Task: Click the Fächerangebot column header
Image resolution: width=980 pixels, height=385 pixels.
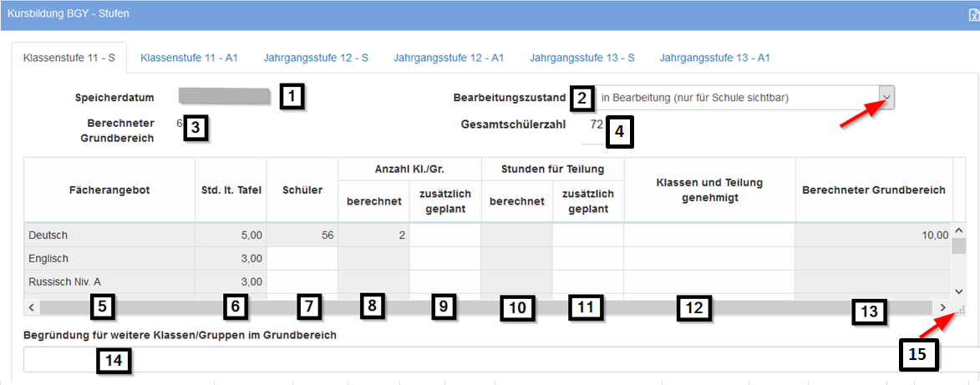Action: pyautogui.click(x=109, y=190)
